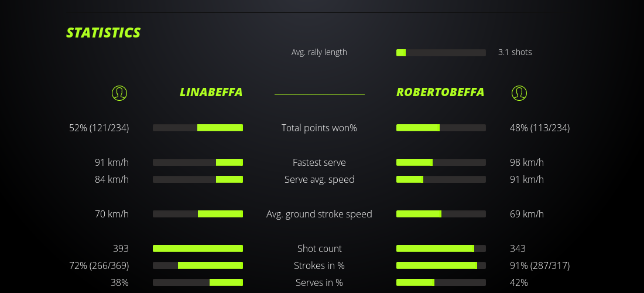Screen dimensions: 644x293
Task: Click the 'Avg. ground stroke speed' label
Action: [x=319, y=214]
